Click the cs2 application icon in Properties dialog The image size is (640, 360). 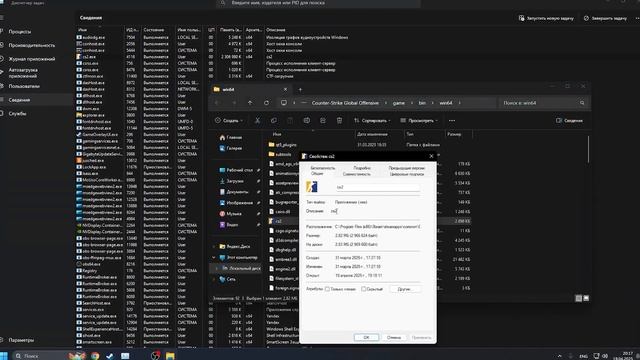pos(312,187)
